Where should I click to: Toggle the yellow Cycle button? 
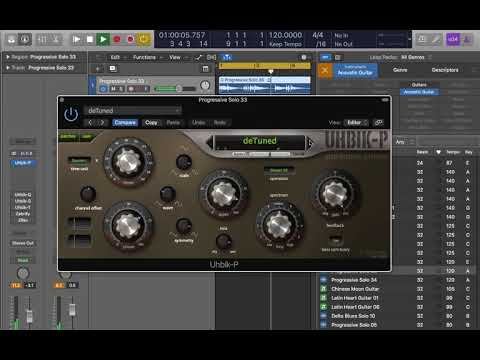pos(143,39)
